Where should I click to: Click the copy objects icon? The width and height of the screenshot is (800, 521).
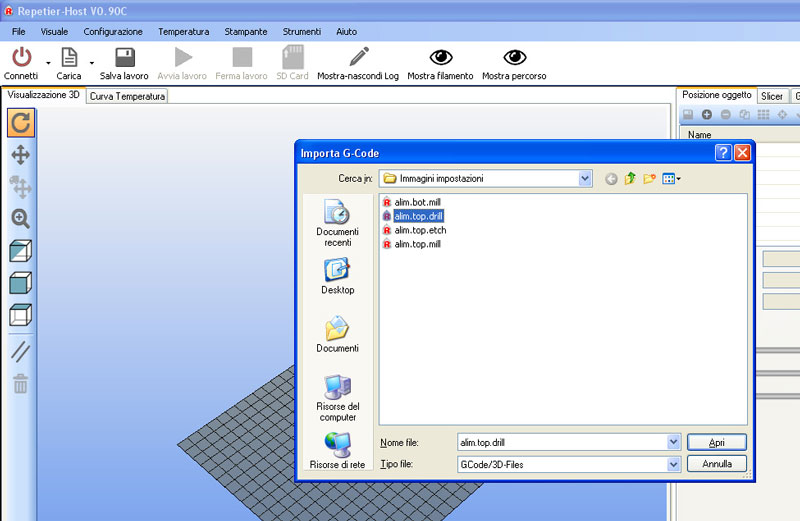click(744, 114)
